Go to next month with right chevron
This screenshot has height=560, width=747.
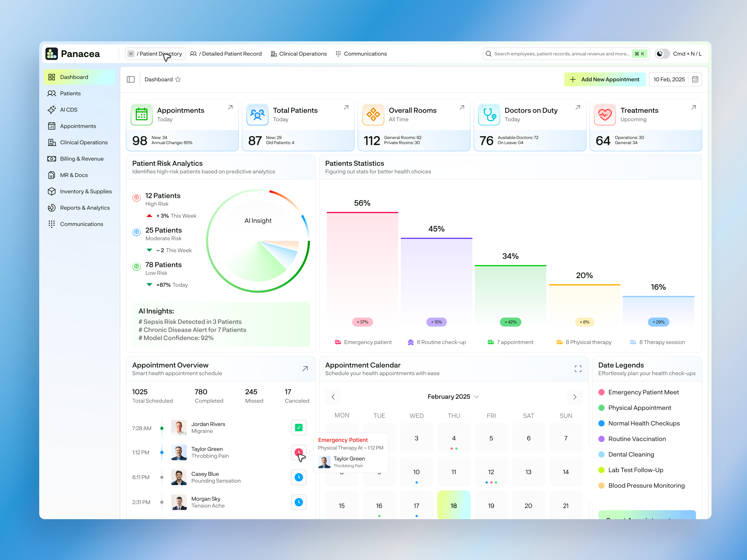tap(575, 397)
